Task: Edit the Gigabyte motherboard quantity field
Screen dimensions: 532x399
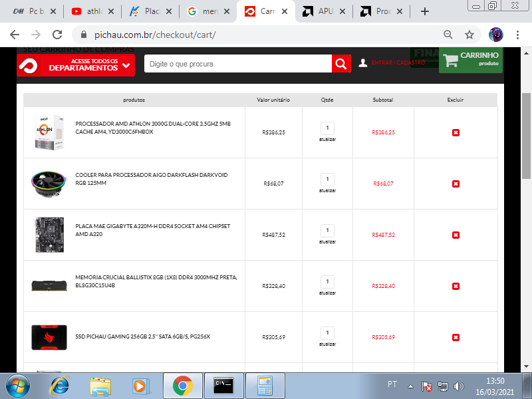Action: [x=327, y=230]
